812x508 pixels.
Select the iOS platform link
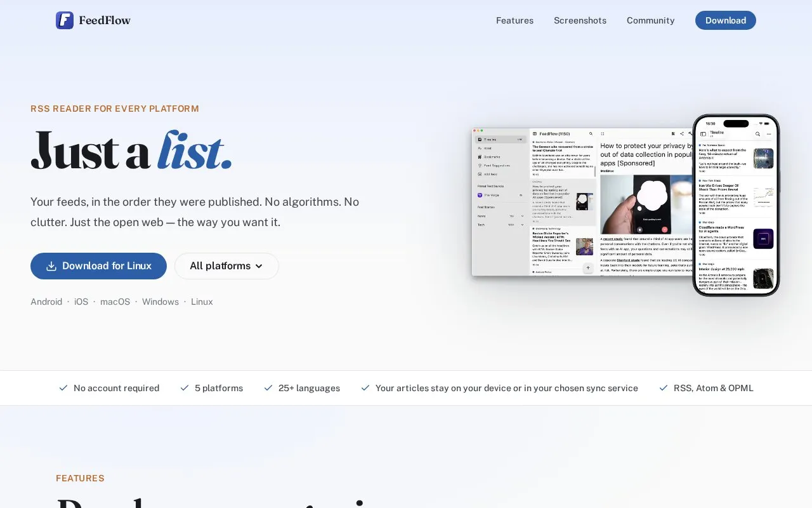point(81,302)
